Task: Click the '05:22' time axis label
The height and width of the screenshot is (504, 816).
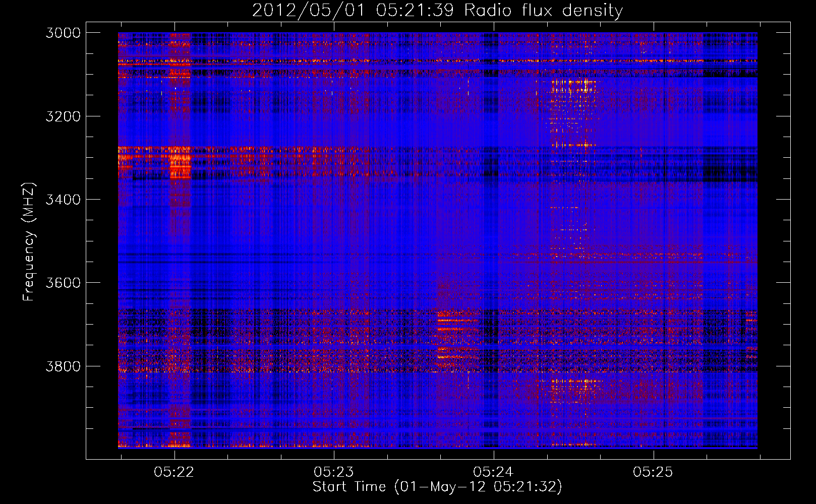Action: click(x=174, y=472)
